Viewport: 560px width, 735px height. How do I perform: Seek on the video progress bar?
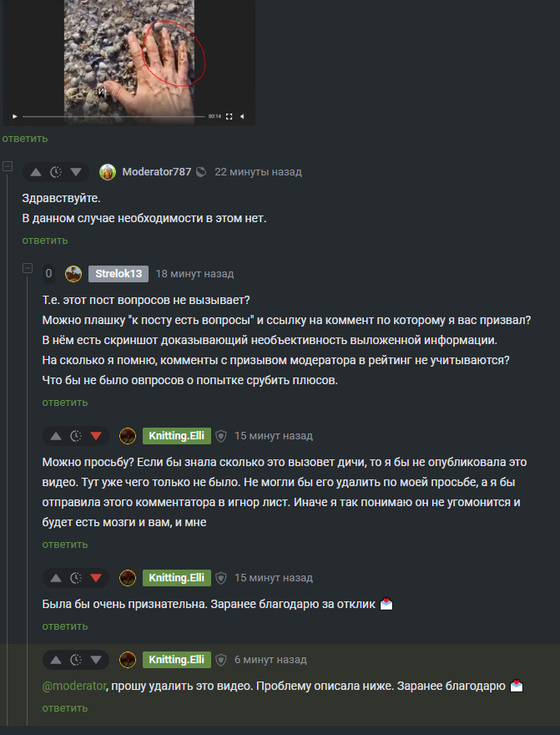[114, 116]
